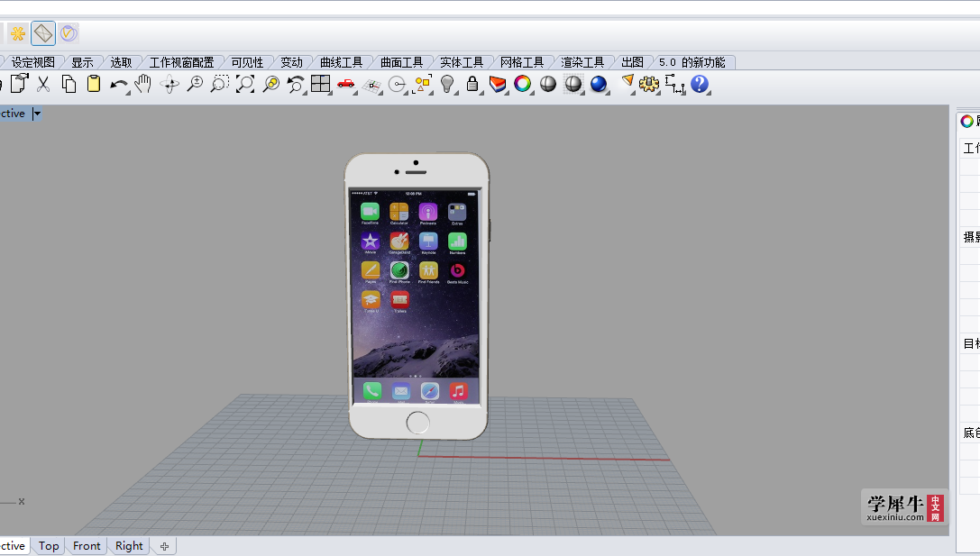This screenshot has height=556, width=980.
Task: Add a new viewport tab with plus
Action: [x=164, y=547]
